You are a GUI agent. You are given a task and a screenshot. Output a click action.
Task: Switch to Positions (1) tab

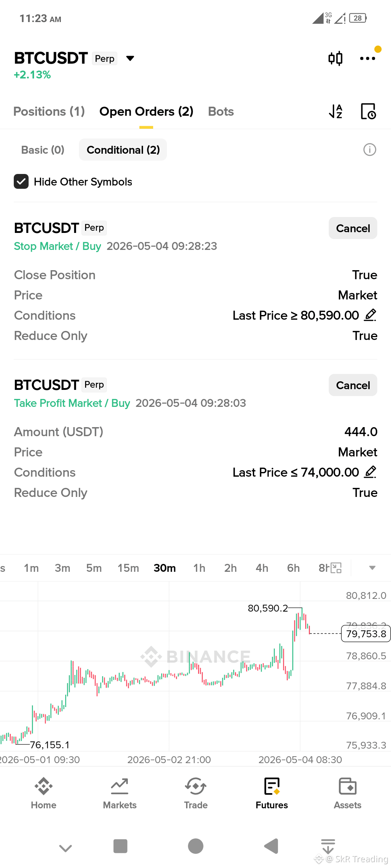49,111
